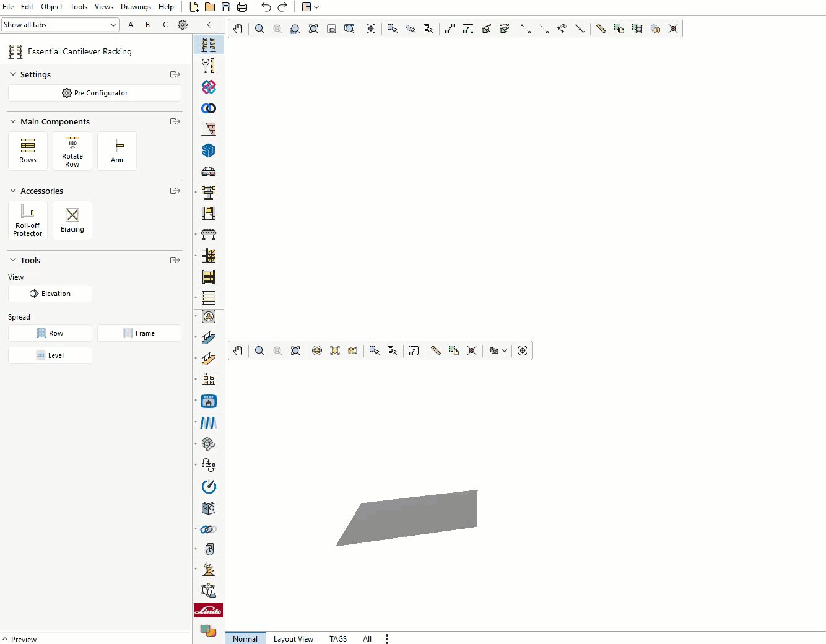Collapse the Tools section

click(13, 260)
